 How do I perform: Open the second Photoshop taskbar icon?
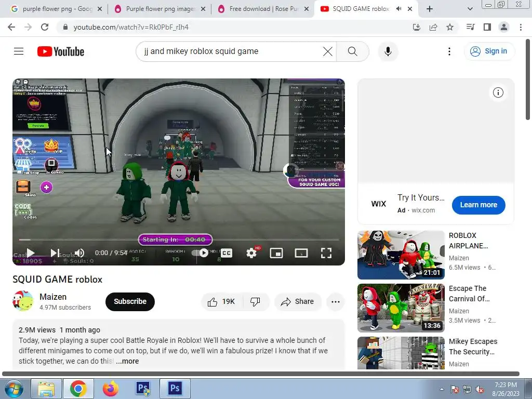(175, 389)
